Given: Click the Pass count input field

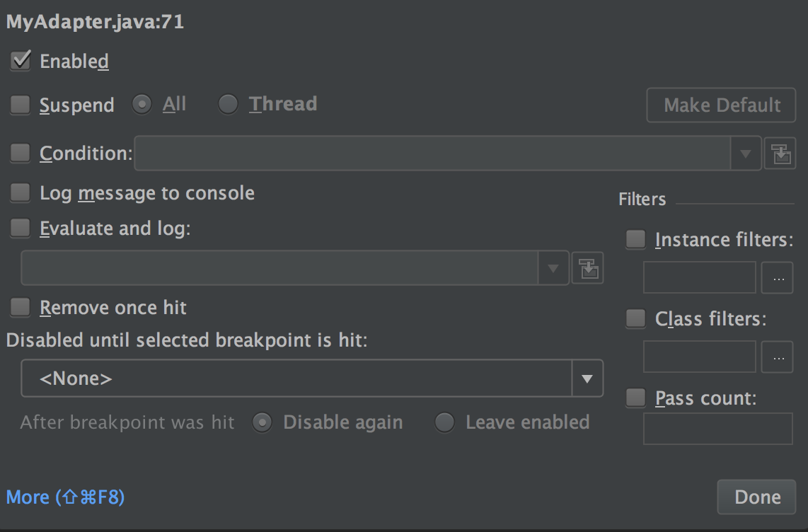Looking at the screenshot, I should click(x=717, y=429).
